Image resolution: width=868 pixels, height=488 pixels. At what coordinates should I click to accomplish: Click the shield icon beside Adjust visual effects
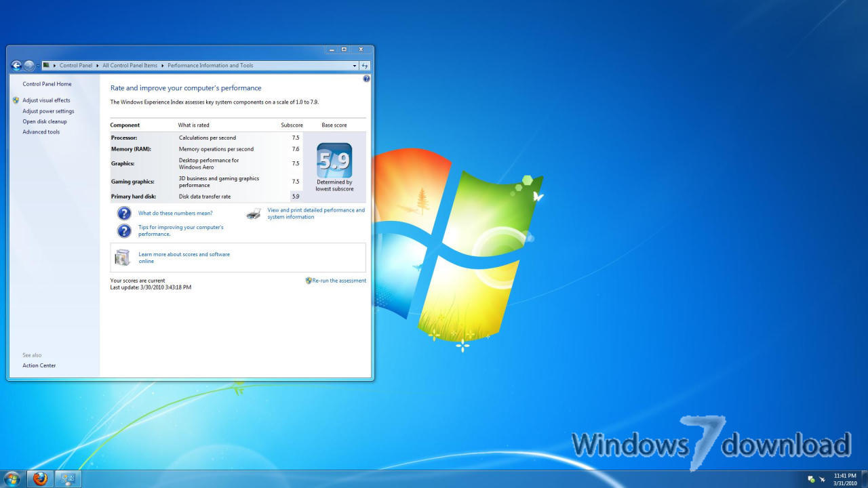[16, 100]
